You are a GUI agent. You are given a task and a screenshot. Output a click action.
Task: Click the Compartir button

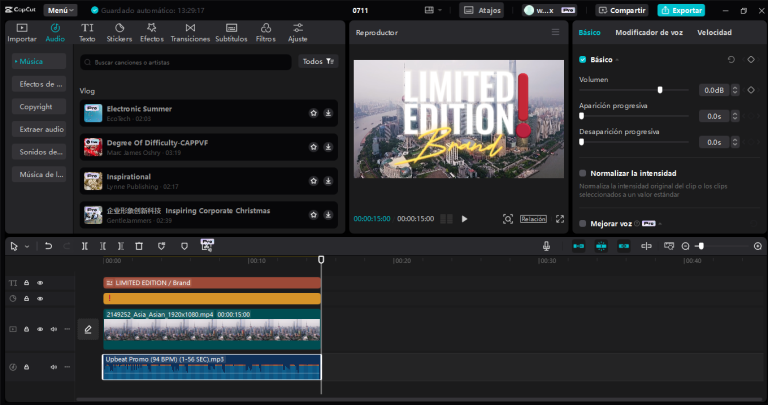(x=621, y=10)
